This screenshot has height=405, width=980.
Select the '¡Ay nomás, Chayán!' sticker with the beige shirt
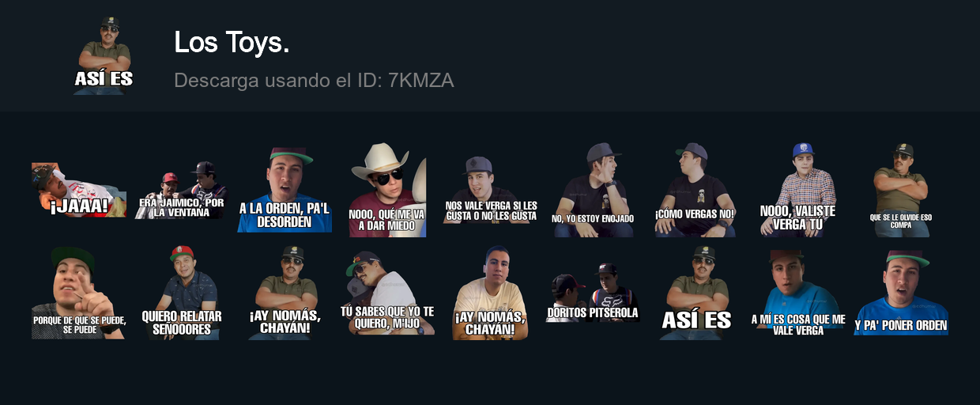click(x=490, y=293)
